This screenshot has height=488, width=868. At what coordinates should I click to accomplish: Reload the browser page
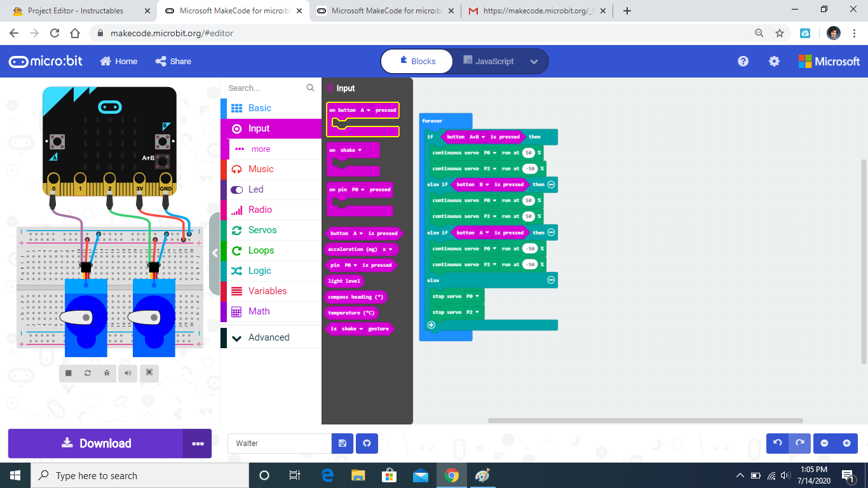coord(55,33)
